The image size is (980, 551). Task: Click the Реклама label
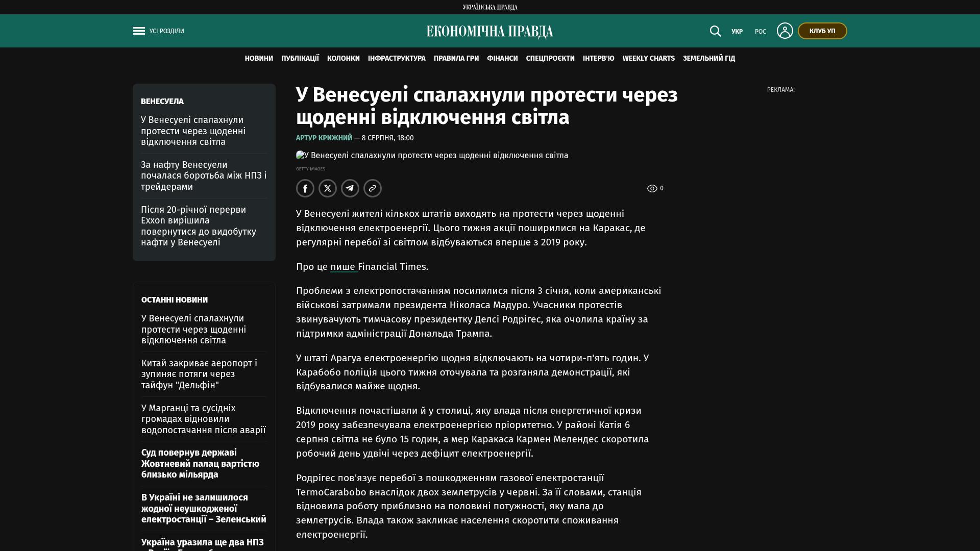pos(781,90)
